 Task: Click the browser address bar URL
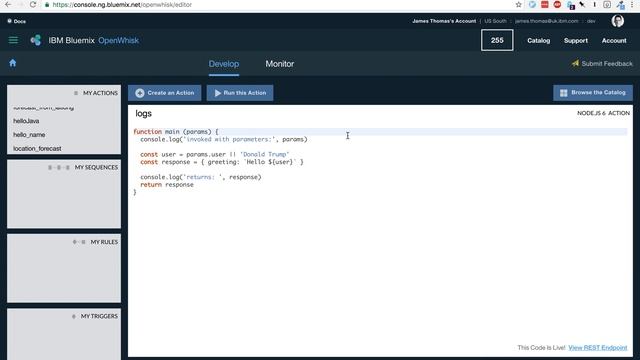(122, 5)
